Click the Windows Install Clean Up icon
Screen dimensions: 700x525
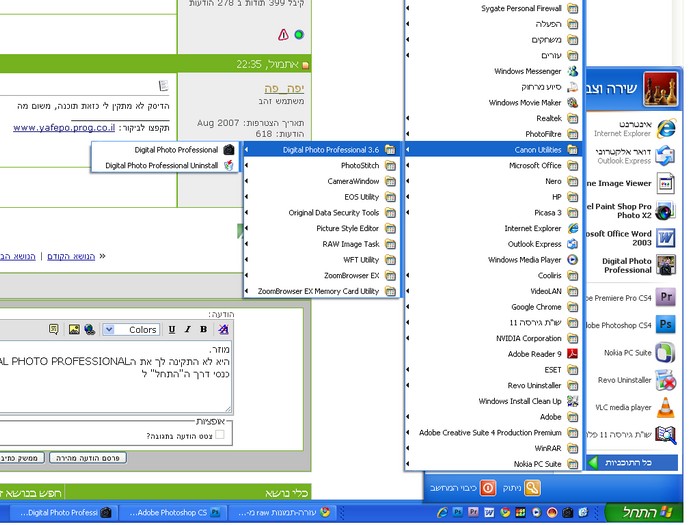[572, 401]
